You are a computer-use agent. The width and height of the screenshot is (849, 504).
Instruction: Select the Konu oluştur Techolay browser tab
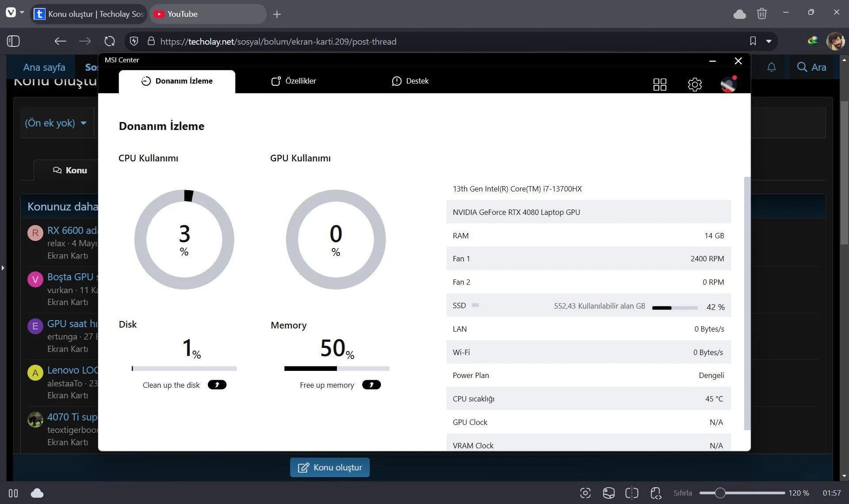pyautogui.click(x=89, y=14)
